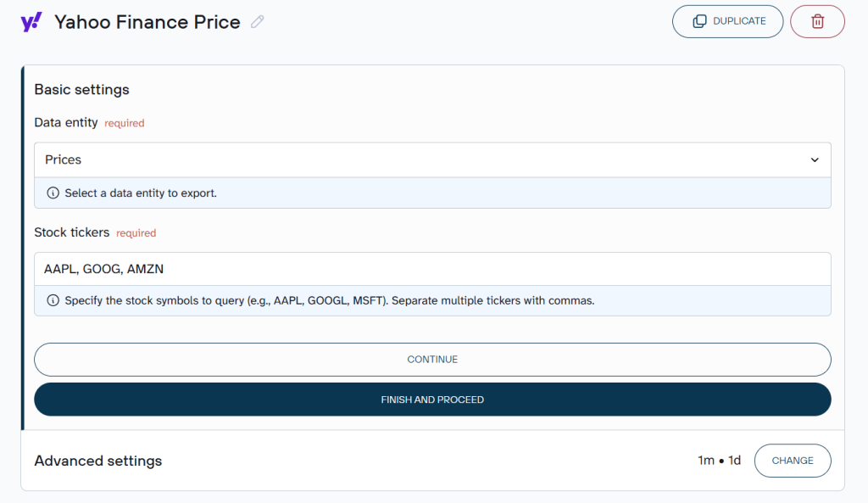This screenshot has height=503, width=868.
Task: Click FINISH AND PROCEED
Action: click(432, 399)
